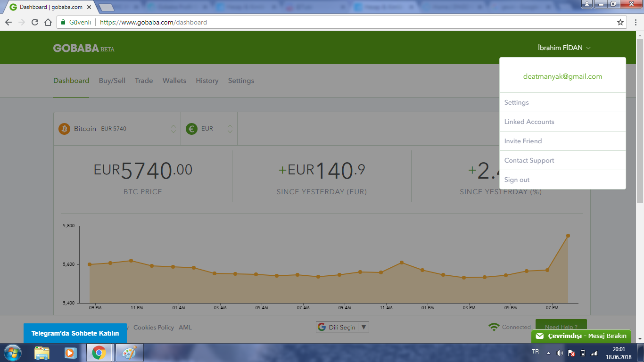
Task: Open Paint from the taskbar
Action: pos(129,353)
